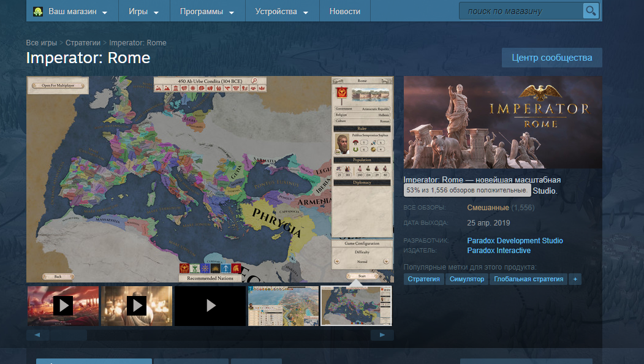The width and height of the screenshot is (644, 364).
Task: Select the Симулятор tag
Action: click(x=466, y=279)
